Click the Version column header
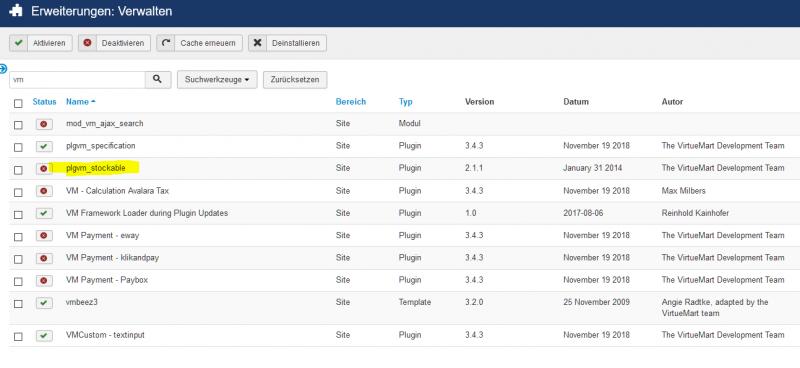The width and height of the screenshot is (800, 368). click(480, 102)
